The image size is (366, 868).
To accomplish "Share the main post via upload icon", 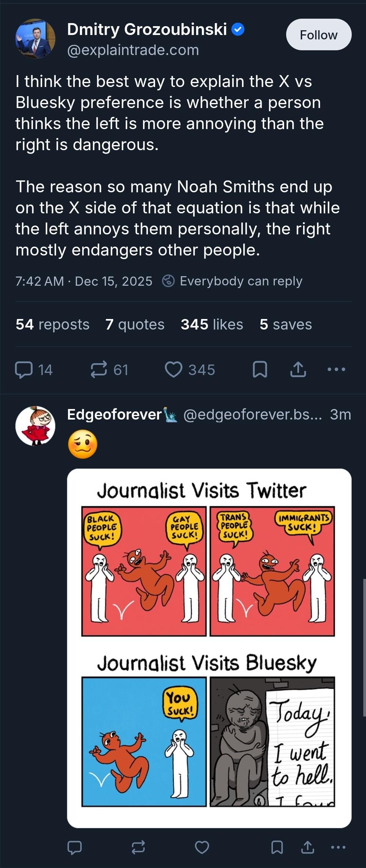I will [x=298, y=370].
